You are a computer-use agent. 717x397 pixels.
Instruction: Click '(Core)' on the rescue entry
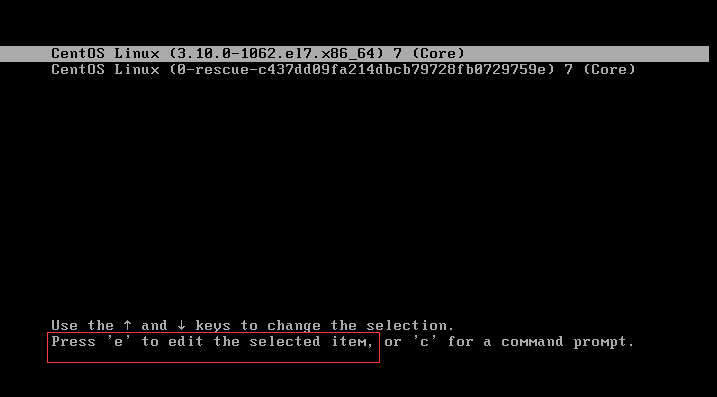click(610, 70)
